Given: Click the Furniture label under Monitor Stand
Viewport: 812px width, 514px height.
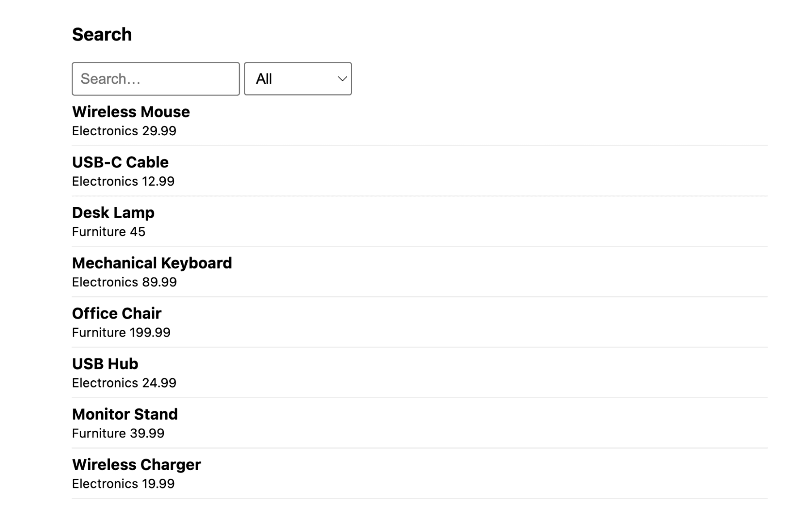Looking at the screenshot, I should coord(99,434).
